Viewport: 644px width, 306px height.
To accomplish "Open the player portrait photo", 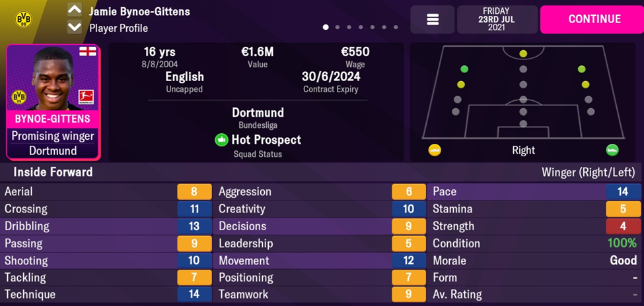I will coord(53,79).
